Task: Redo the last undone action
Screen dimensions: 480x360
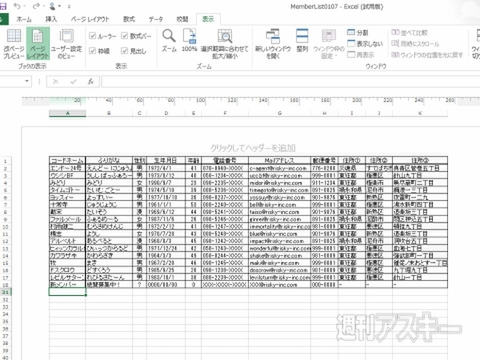Action: coord(36,6)
